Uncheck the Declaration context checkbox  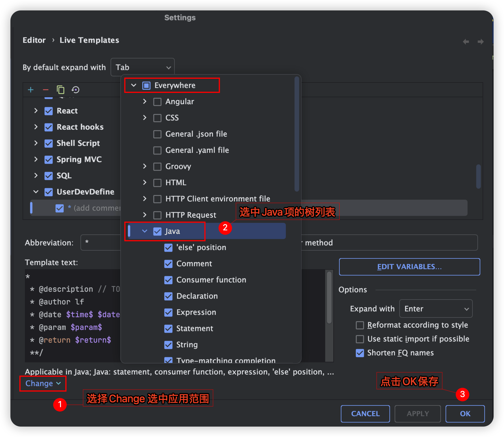pos(168,296)
